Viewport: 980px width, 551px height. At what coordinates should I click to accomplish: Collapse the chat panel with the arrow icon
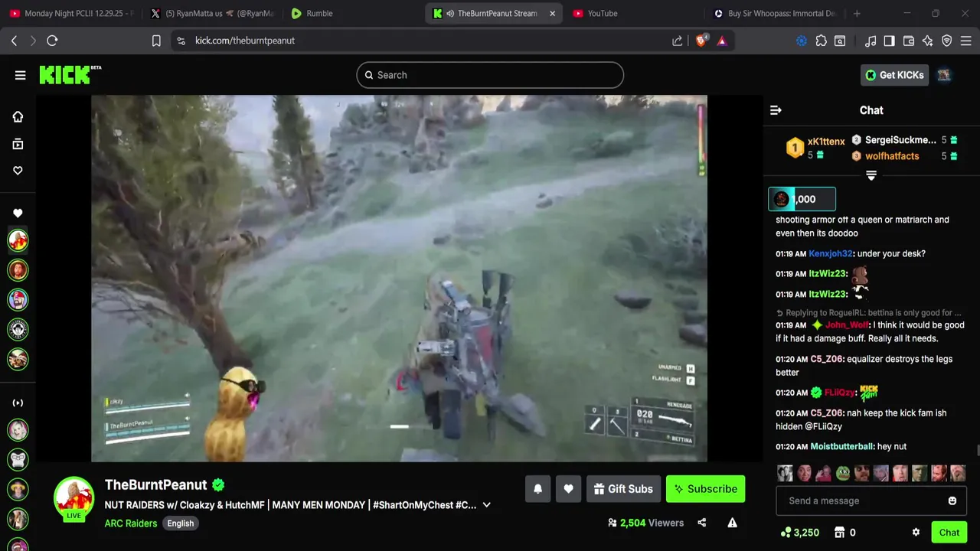coord(776,110)
